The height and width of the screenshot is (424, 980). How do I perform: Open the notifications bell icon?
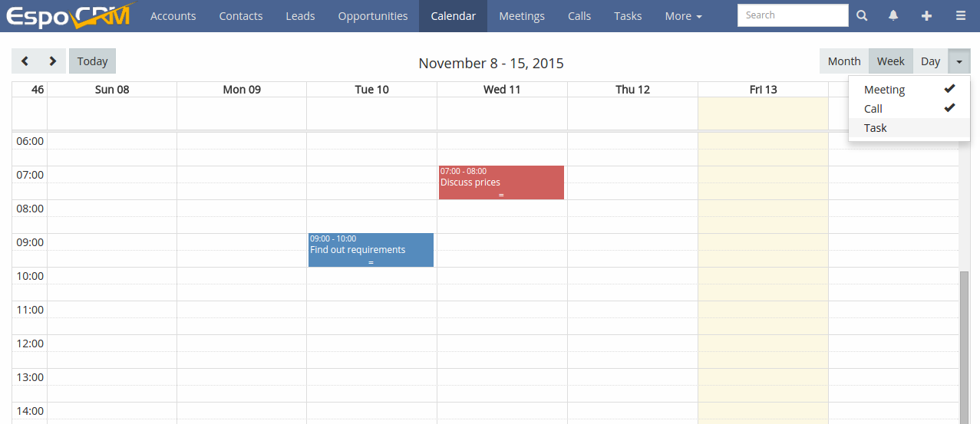pos(893,15)
